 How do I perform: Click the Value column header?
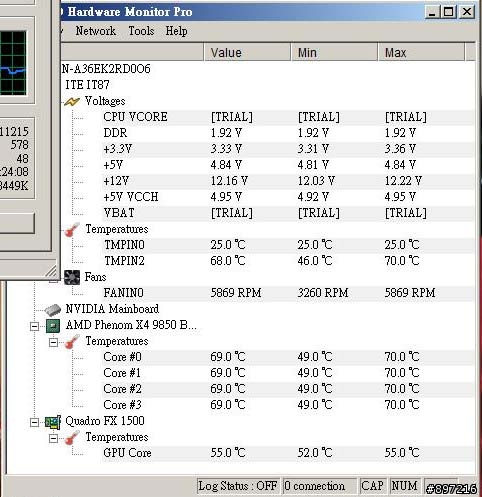[247, 52]
